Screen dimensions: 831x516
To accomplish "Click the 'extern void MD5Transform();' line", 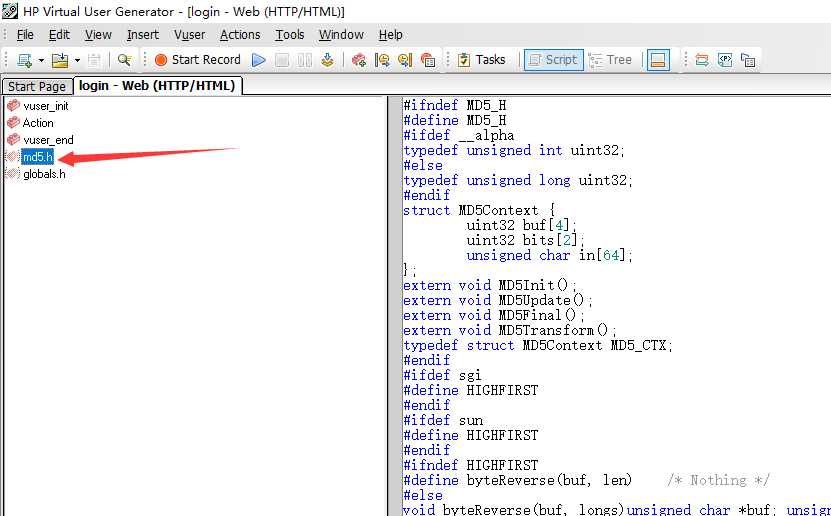I will pyautogui.click(x=510, y=330).
